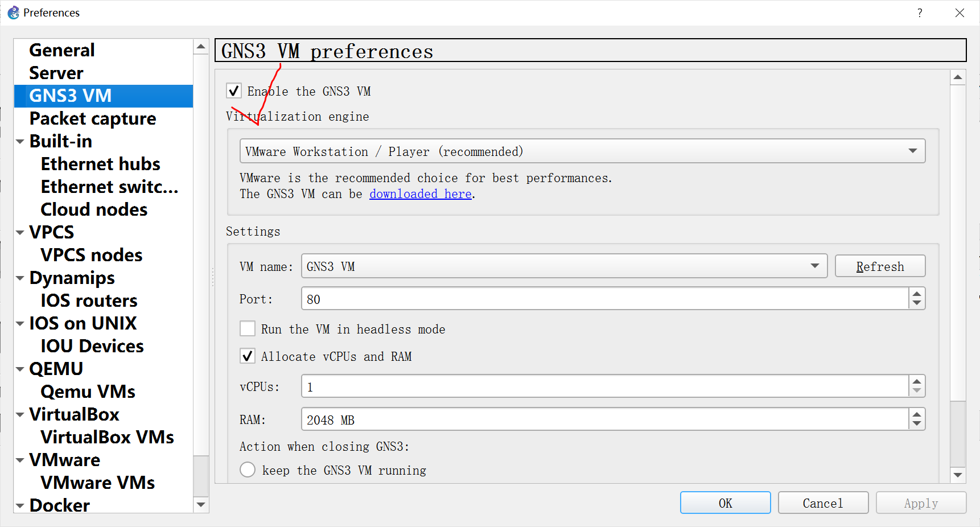Viewport: 980px width, 527px height.
Task: Select keep the GNS3 VM running option
Action: coord(248,470)
